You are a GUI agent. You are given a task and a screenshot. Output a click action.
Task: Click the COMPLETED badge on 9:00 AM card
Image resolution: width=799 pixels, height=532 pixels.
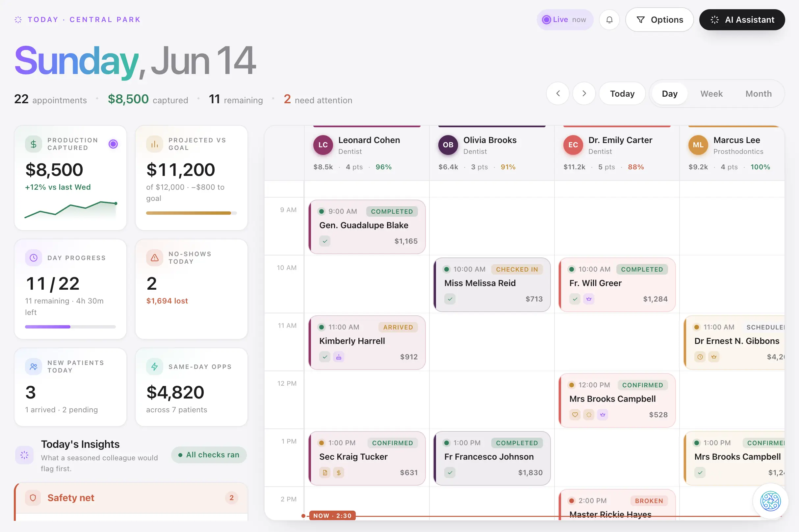392,211
